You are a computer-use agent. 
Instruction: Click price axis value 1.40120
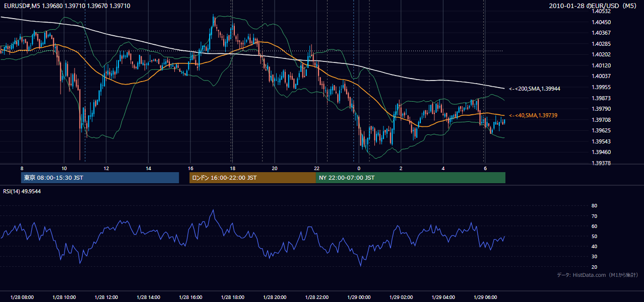click(601, 65)
